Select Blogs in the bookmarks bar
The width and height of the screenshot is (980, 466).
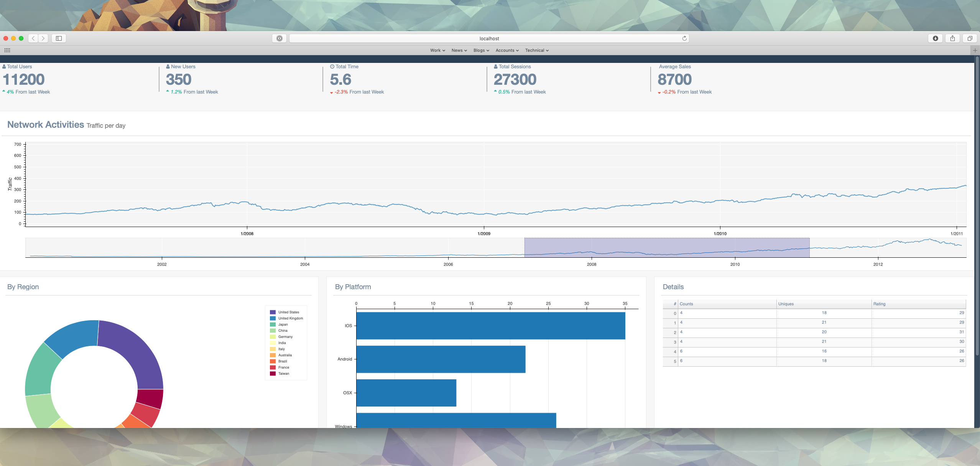(x=481, y=50)
